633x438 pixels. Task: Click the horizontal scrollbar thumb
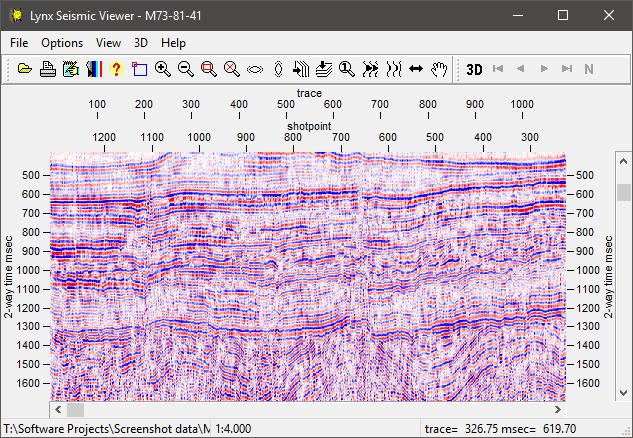tap(75, 410)
